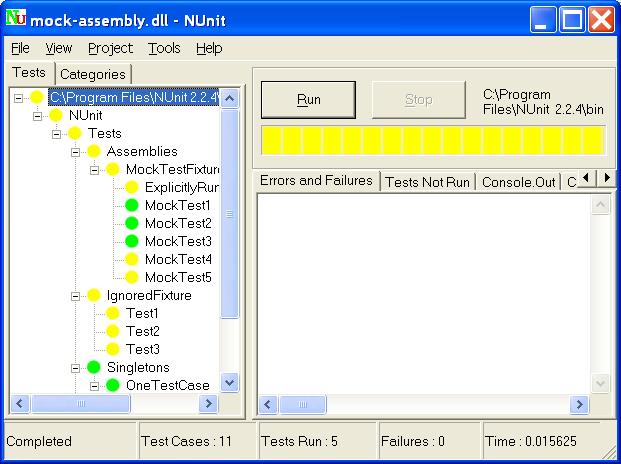The height and width of the screenshot is (464, 621).
Task: Click the NUnit app icon in title bar
Action: 16,17
